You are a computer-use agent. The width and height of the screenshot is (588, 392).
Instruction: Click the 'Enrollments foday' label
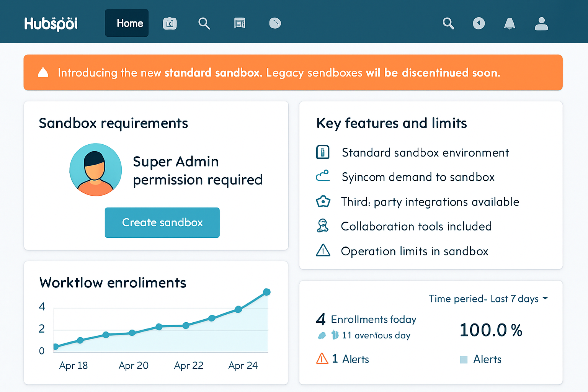click(x=373, y=320)
